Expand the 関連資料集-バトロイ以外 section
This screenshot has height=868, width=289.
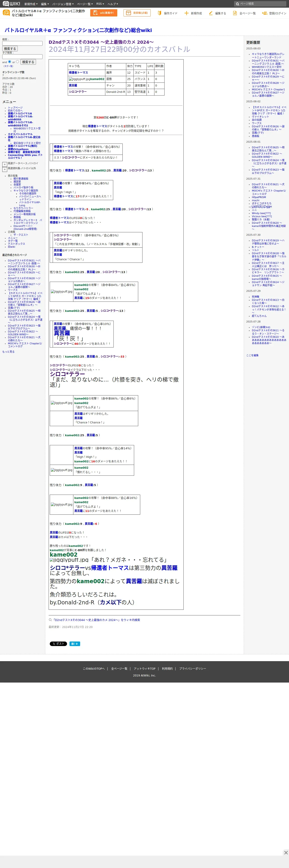pyautogui.click(x=5, y=169)
